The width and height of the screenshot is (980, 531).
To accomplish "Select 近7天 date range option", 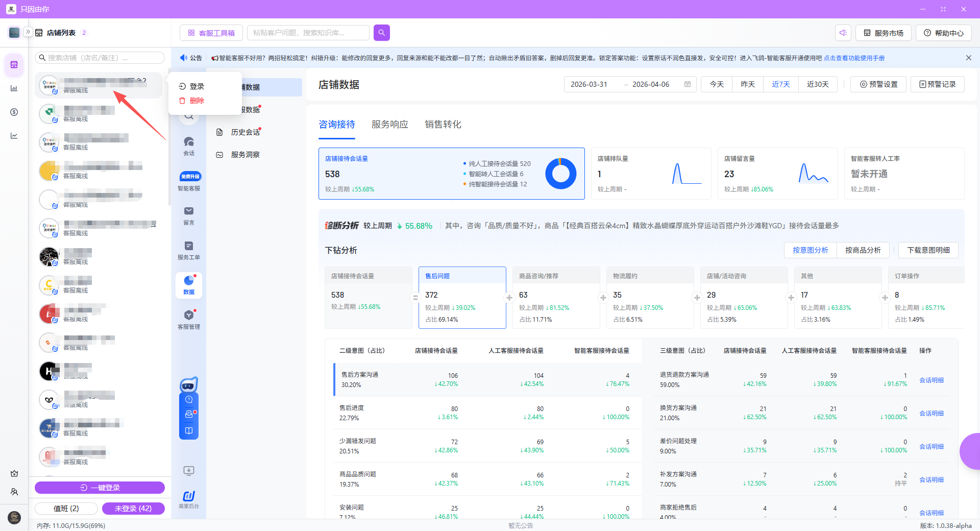I will pyautogui.click(x=781, y=84).
